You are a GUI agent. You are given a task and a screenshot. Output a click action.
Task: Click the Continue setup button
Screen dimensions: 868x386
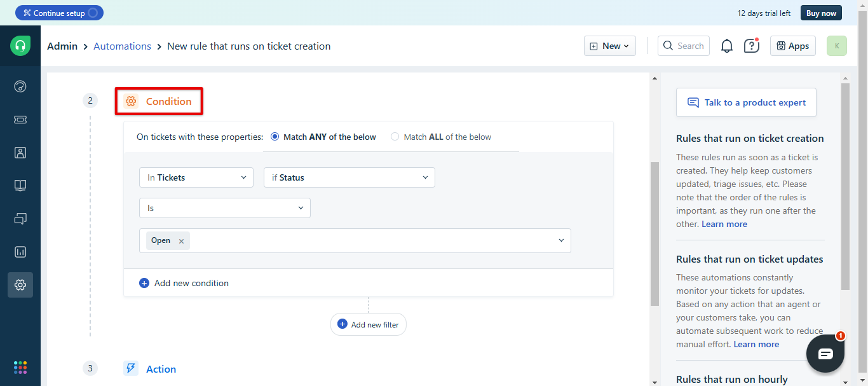[x=59, y=13]
